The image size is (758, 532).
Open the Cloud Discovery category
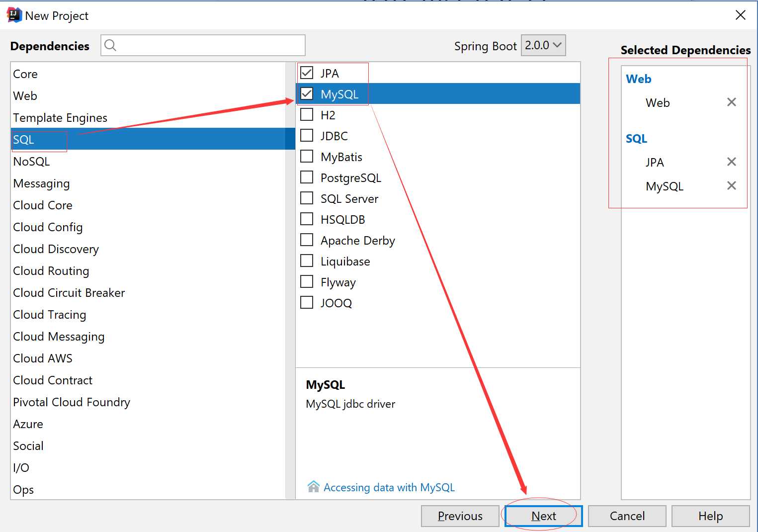click(148, 249)
